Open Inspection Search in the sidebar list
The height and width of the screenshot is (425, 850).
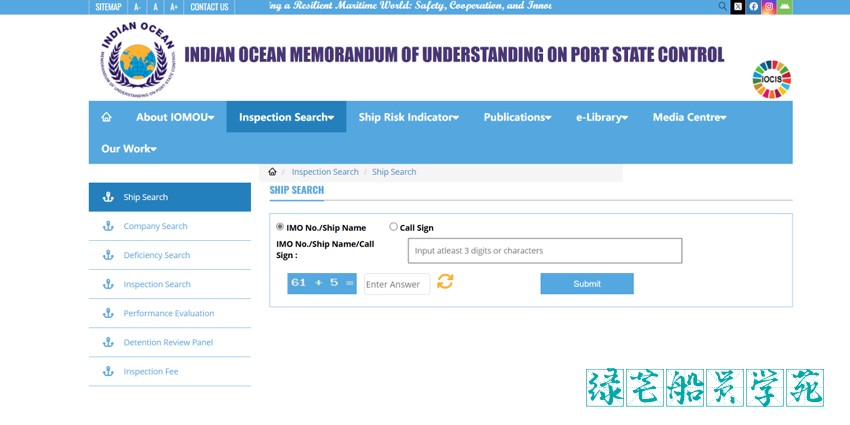(x=170, y=284)
